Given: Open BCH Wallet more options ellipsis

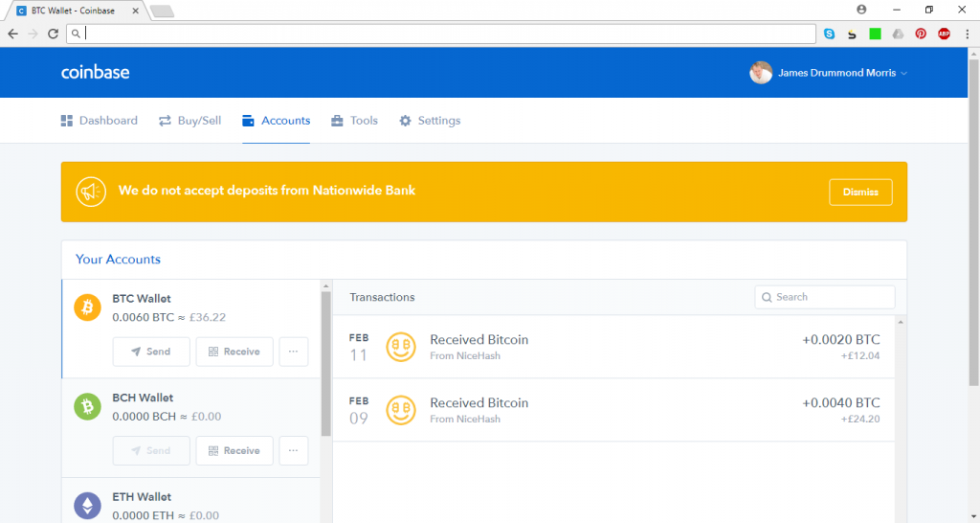Looking at the screenshot, I should [x=293, y=450].
